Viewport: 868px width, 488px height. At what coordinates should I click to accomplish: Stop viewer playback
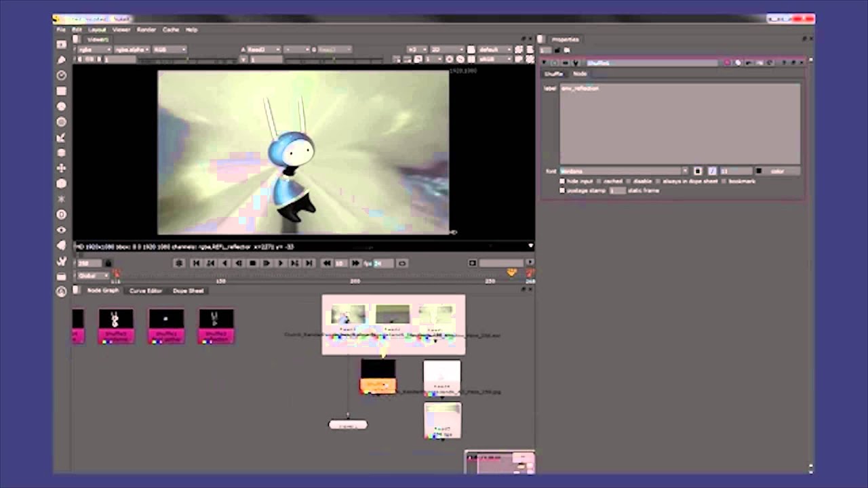point(253,263)
